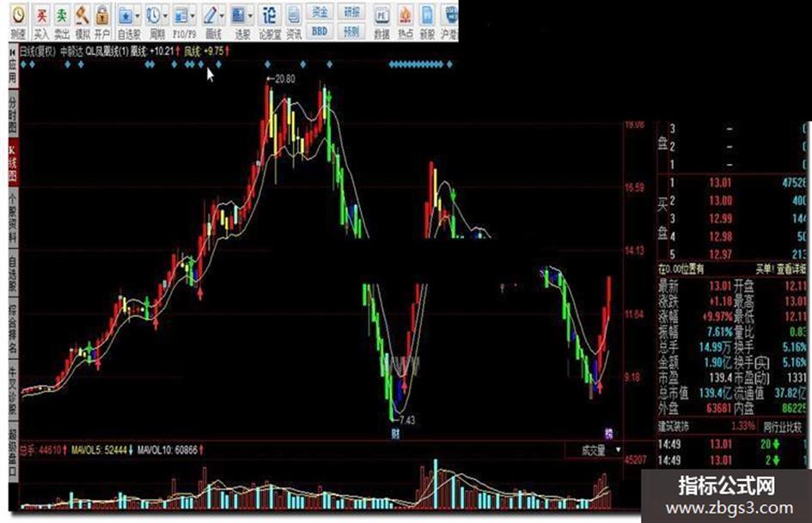Open the 牛叉诊股 sidebar tab
This screenshot has height=523, width=812.
tap(13, 392)
